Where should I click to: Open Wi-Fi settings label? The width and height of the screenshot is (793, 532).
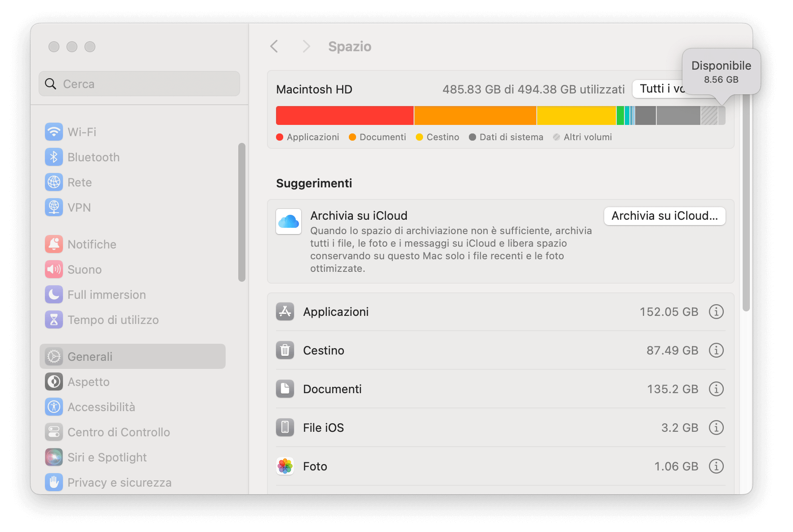point(82,132)
